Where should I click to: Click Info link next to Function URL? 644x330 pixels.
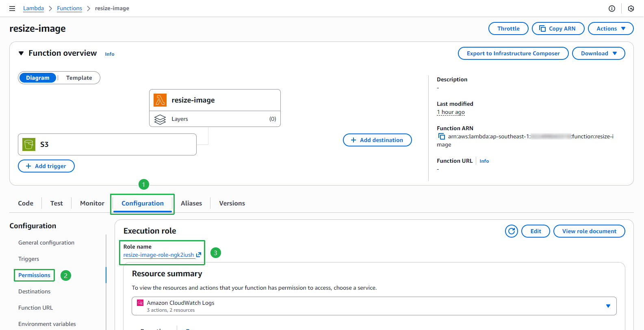pos(484,161)
